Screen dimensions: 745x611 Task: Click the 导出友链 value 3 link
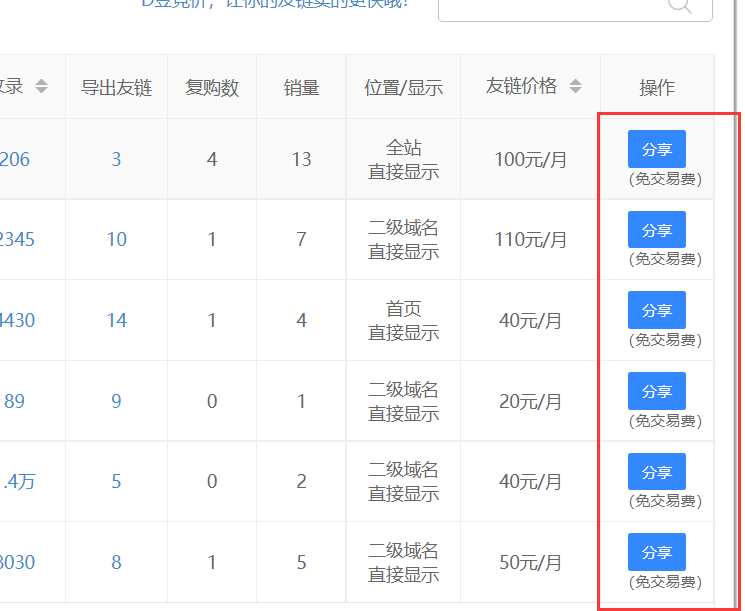coord(116,159)
